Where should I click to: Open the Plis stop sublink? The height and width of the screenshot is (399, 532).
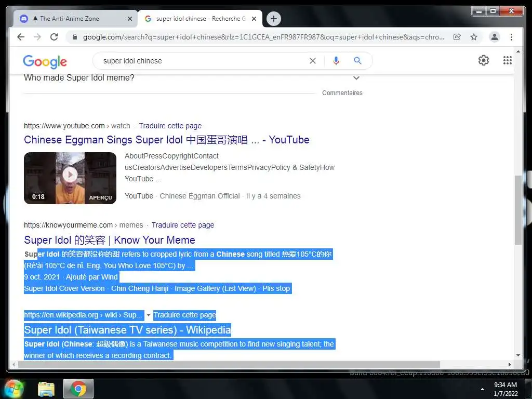(276, 288)
